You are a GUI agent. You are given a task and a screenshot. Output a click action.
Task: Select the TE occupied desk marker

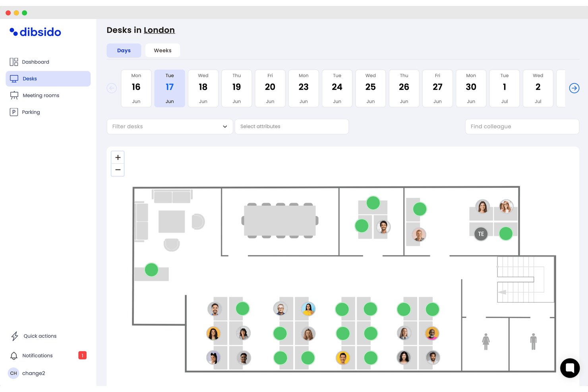click(x=481, y=234)
